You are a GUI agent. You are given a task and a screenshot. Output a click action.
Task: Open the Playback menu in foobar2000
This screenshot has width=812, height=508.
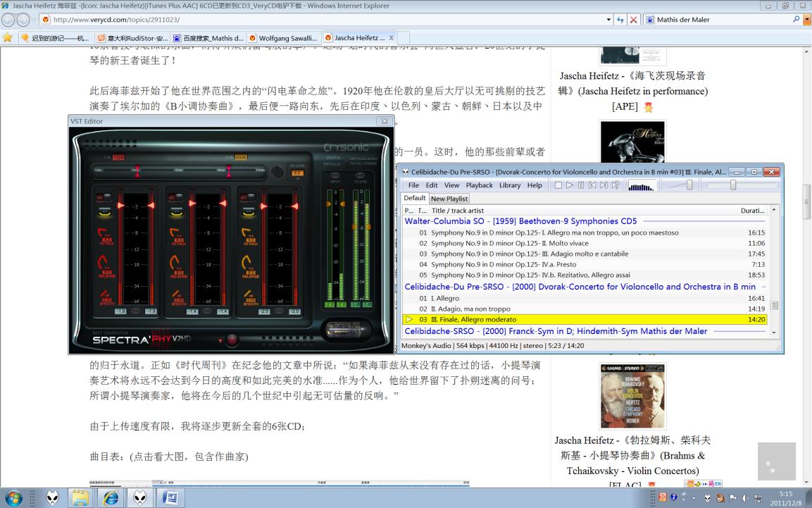click(x=480, y=185)
